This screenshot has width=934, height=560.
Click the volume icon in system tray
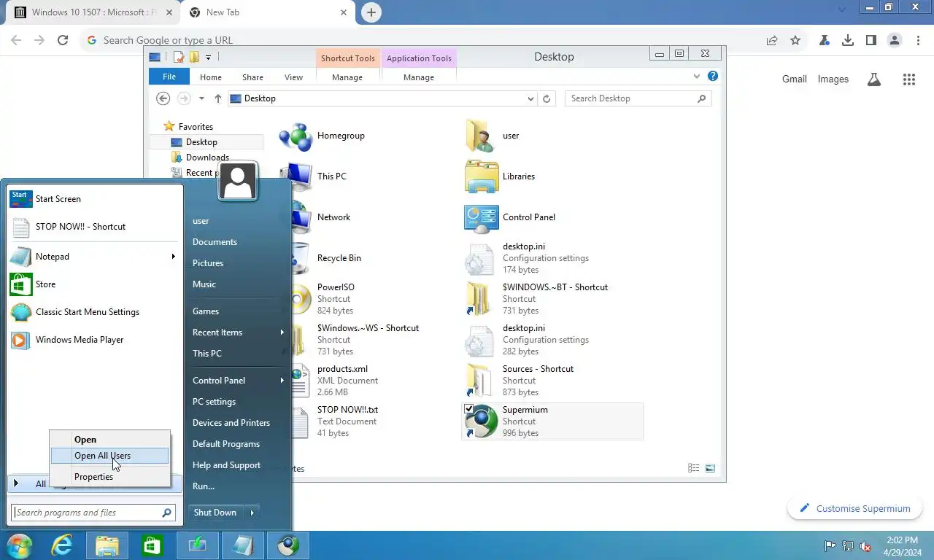(865, 546)
